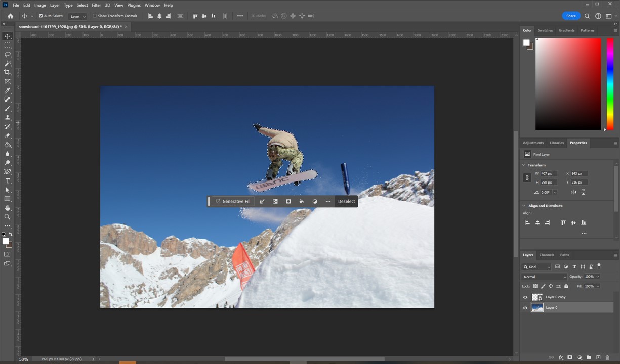
Task: Toggle the layer filter on/off switch
Action: point(599,265)
